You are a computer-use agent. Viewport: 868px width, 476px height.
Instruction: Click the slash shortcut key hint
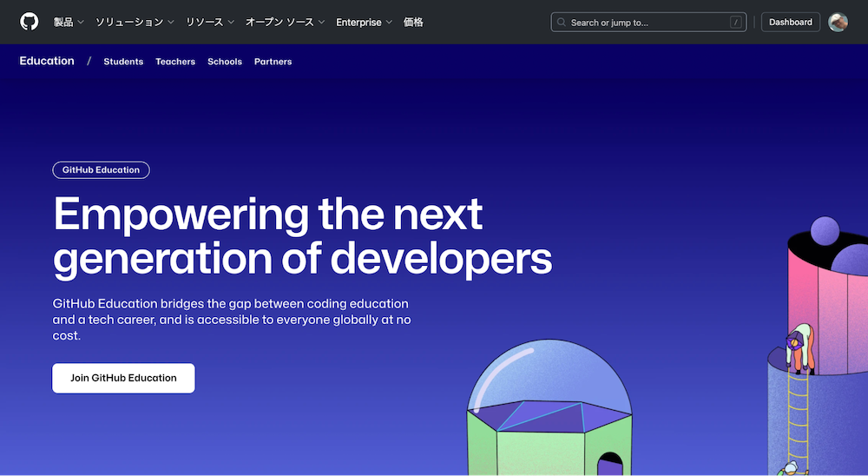(736, 23)
